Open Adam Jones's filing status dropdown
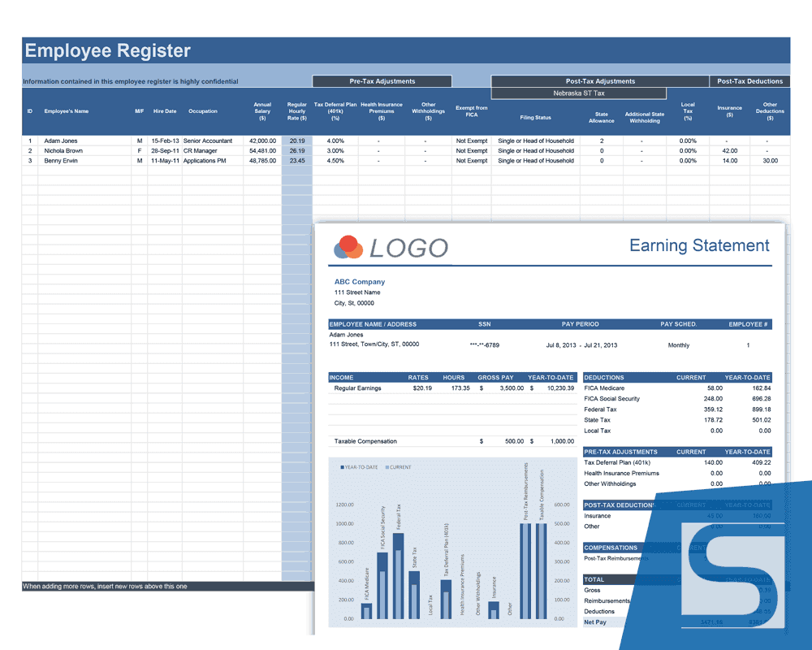 (x=536, y=141)
